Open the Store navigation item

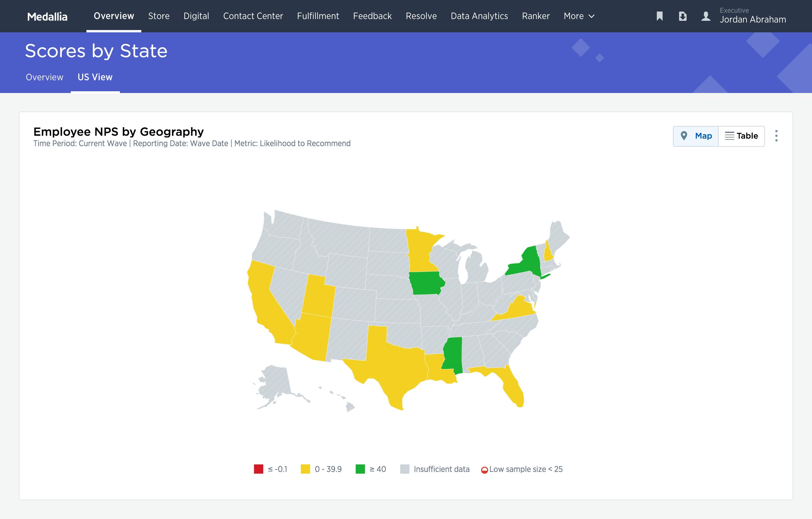[x=159, y=16]
